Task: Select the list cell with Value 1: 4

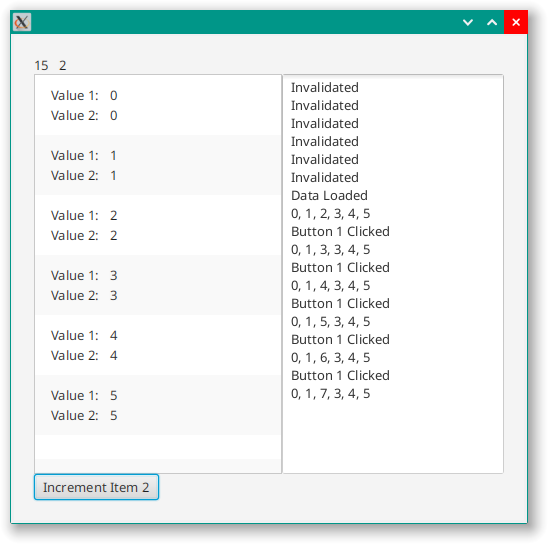Action: (x=158, y=346)
